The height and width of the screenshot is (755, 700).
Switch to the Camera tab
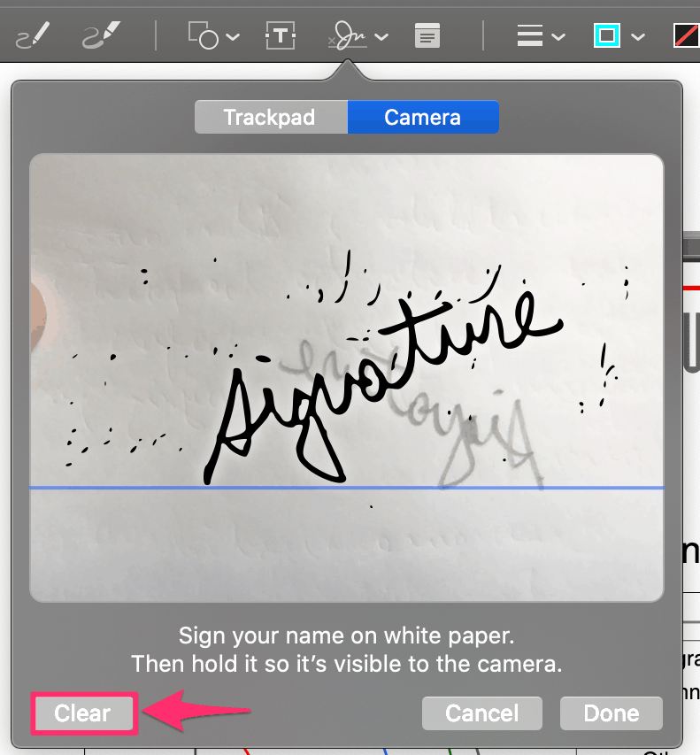coord(423,117)
